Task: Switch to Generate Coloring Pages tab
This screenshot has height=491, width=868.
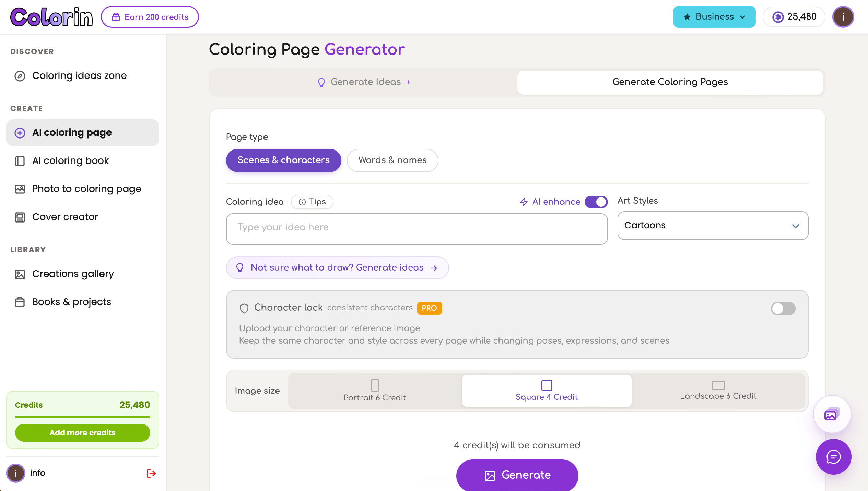Action: [x=670, y=82]
